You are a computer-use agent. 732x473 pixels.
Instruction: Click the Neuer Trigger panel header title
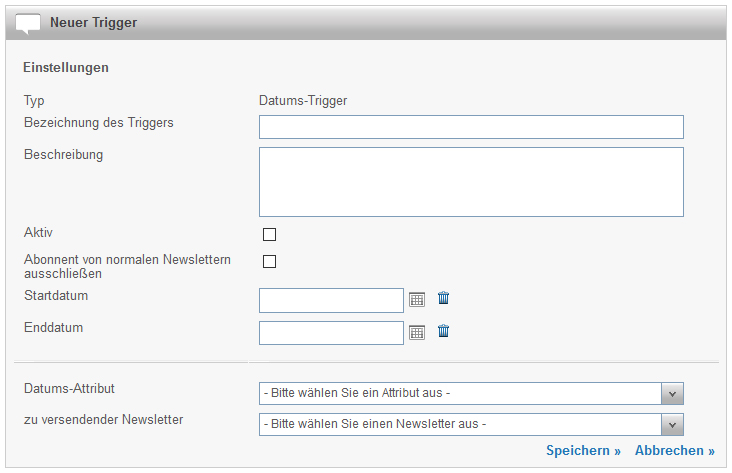point(94,22)
